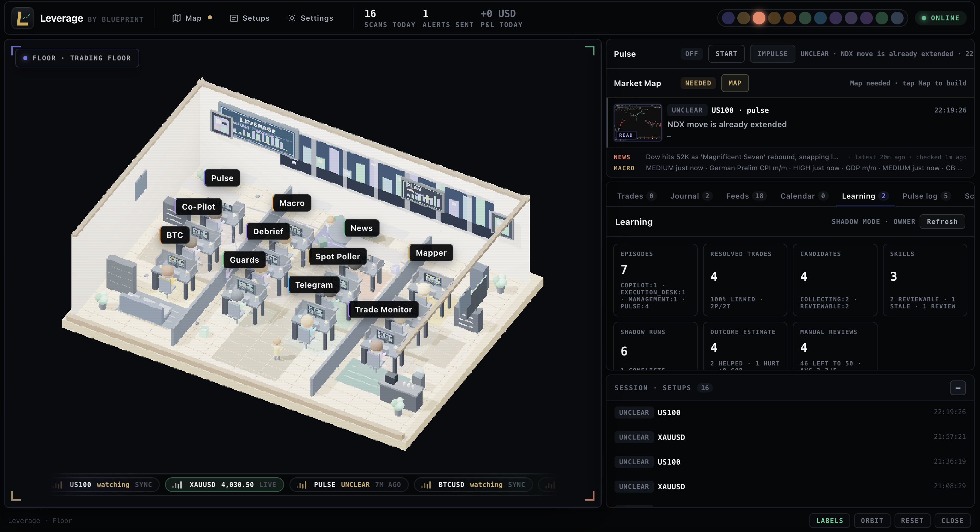Open the Map view icon
This screenshot has width=980, height=532.
point(176,18)
